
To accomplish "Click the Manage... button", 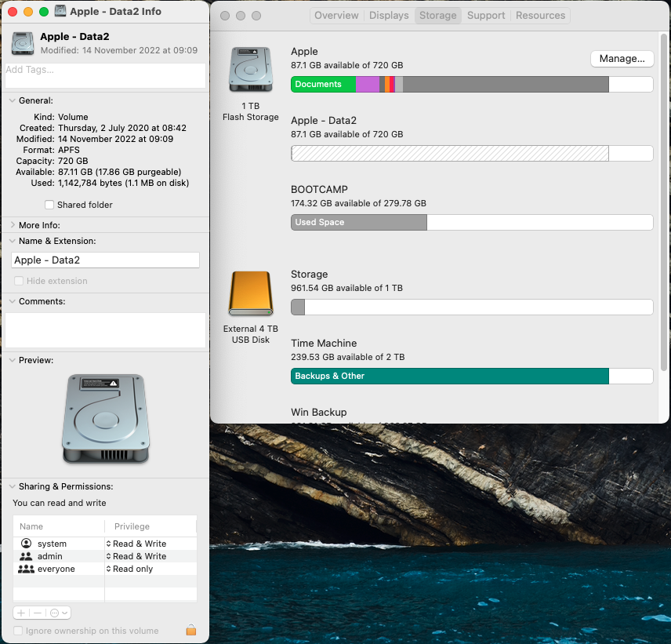I will [x=622, y=59].
